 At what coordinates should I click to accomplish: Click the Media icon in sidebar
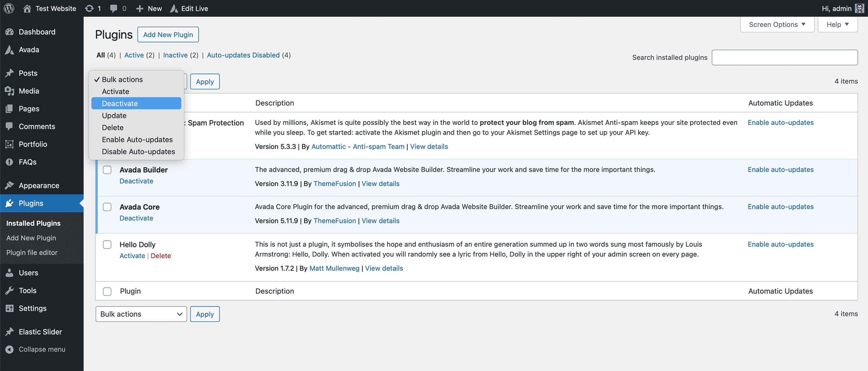9,91
